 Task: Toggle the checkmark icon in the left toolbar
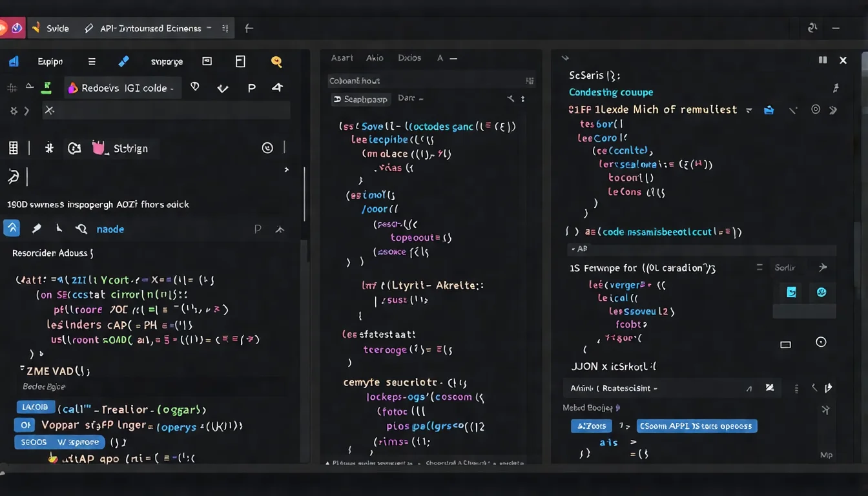223,88
